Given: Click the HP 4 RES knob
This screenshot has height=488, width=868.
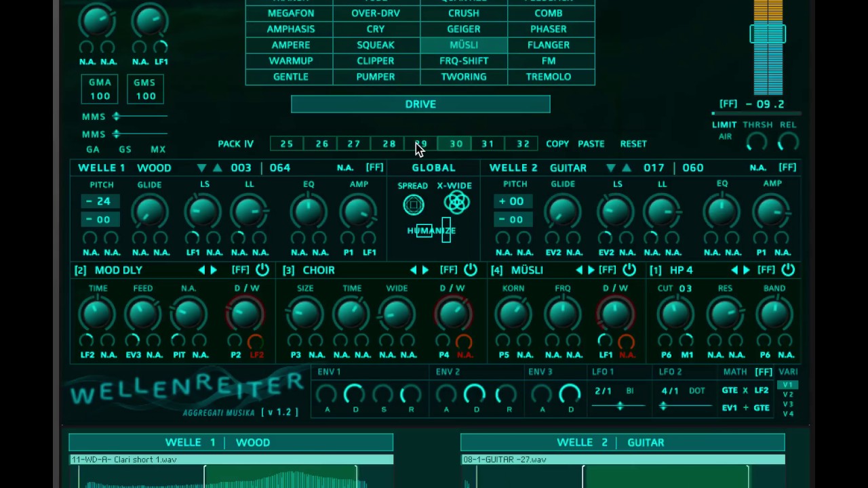Looking at the screenshot, I should (x=725, y=314).
